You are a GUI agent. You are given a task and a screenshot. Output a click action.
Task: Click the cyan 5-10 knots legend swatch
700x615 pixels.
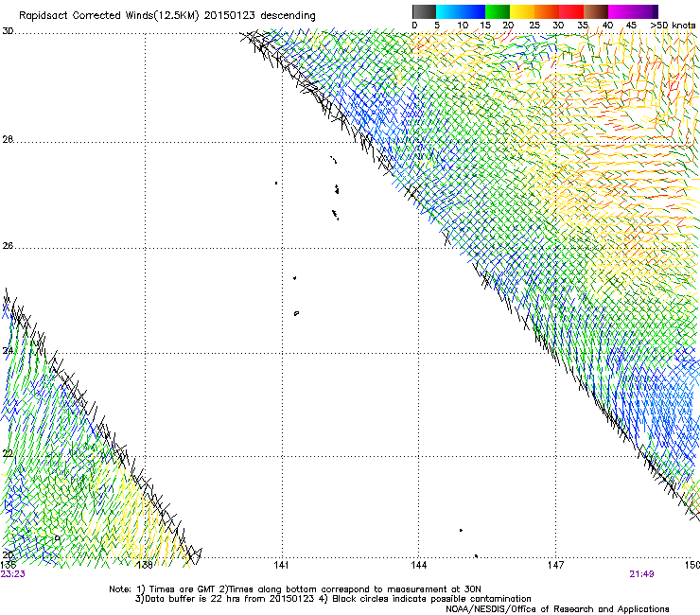(x=448, y=11)
